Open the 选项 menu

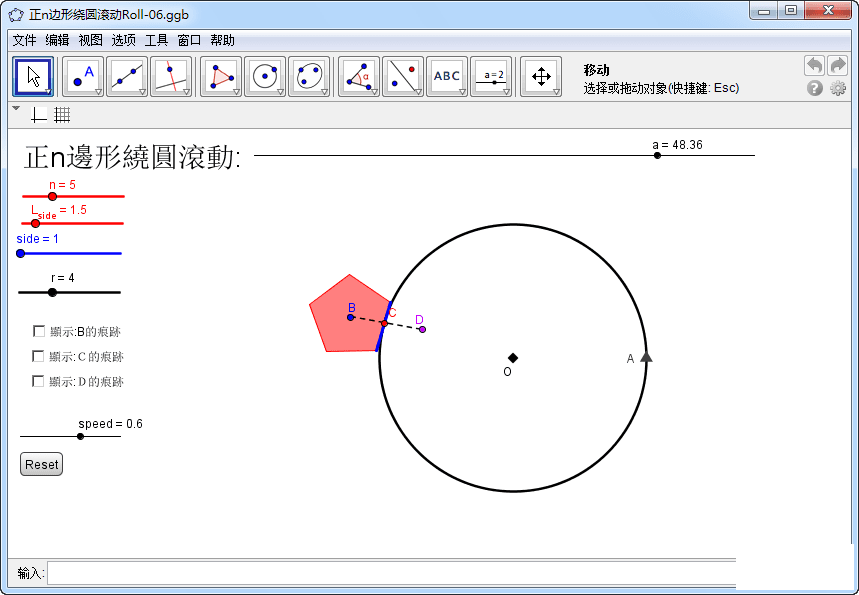(123, 40)
